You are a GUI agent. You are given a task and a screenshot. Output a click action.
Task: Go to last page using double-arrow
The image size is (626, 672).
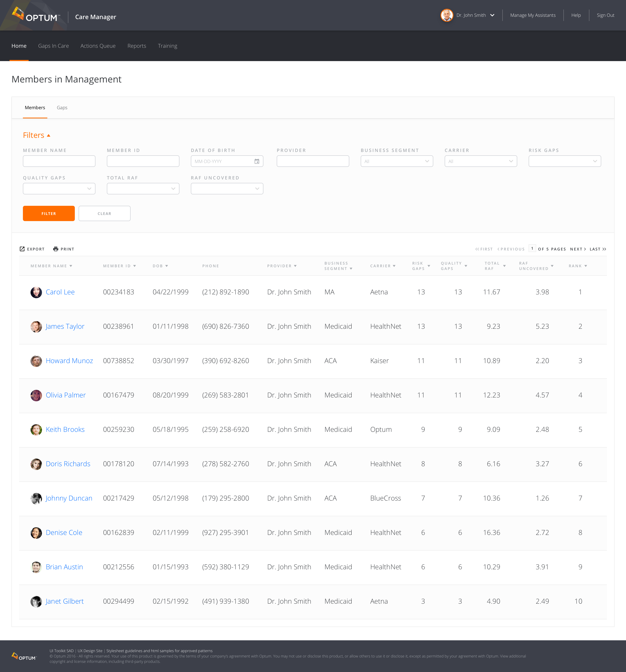604,249
